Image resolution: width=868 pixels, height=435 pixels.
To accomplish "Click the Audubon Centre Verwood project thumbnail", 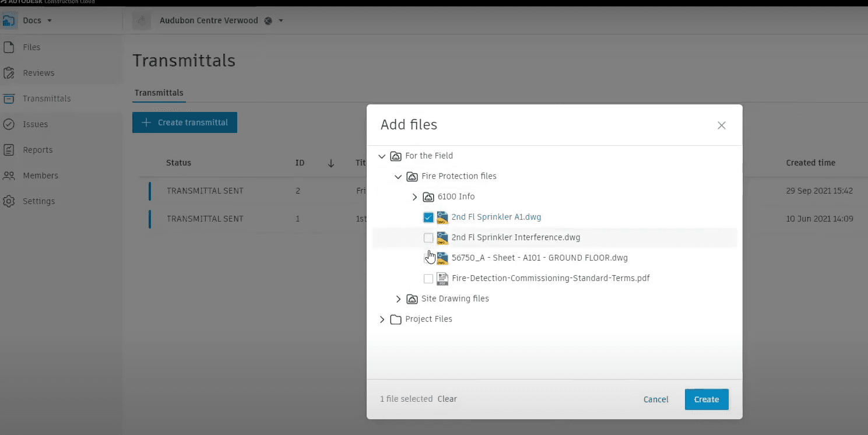I will click(142, 20).
